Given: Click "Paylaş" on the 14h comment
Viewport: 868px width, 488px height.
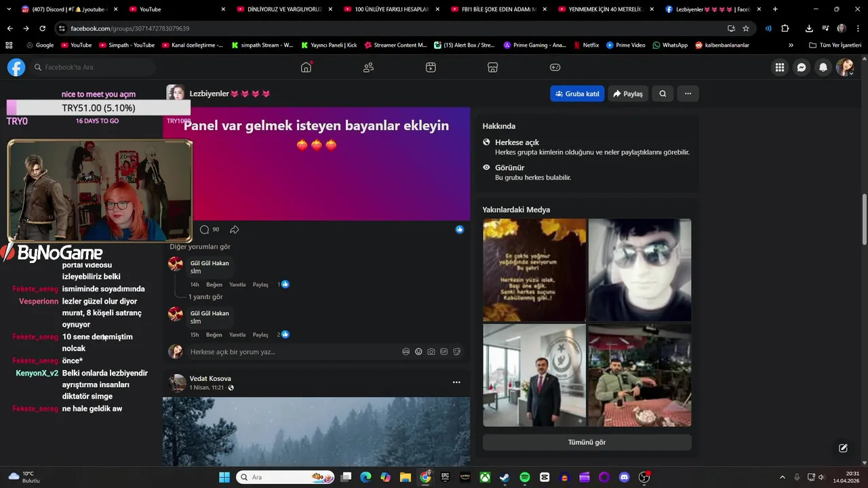Looking at the screenshot, I should pyautogui.click(x=260, y=285).
